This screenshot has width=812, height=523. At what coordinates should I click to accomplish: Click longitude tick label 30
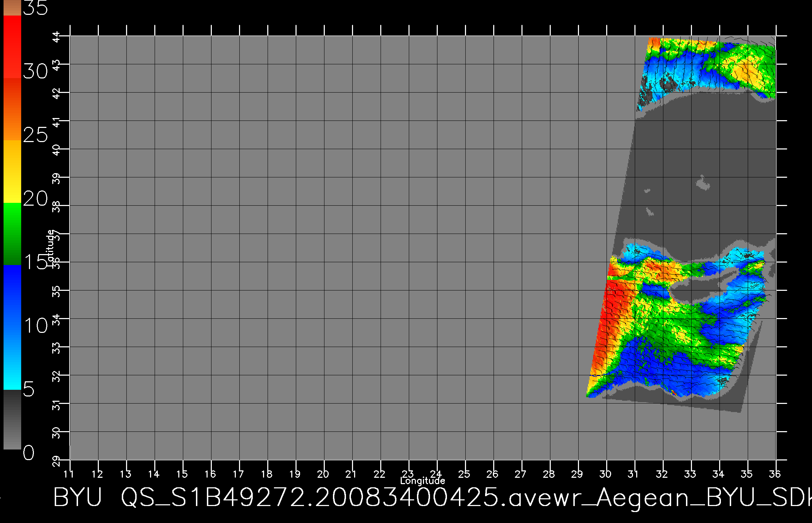coord(605,474)
